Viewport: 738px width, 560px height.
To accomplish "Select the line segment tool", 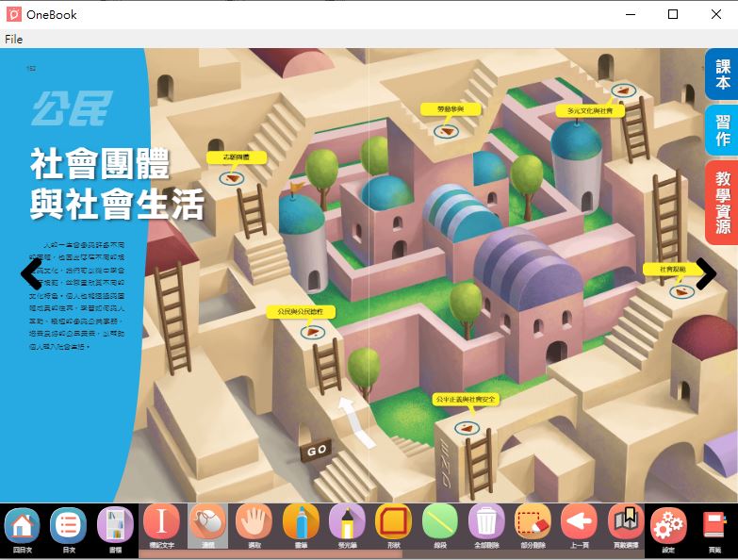I will (440, 522).
